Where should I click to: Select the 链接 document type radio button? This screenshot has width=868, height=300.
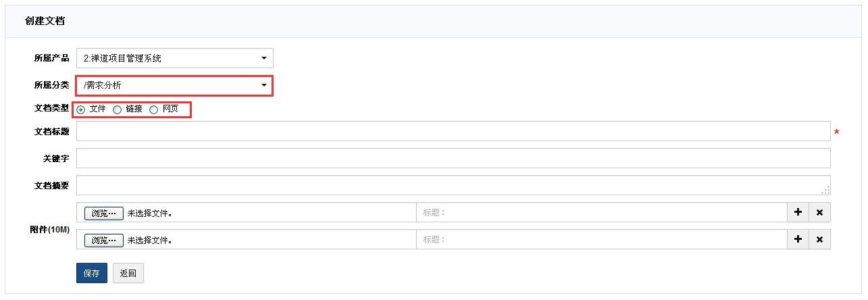coord(117,109)
